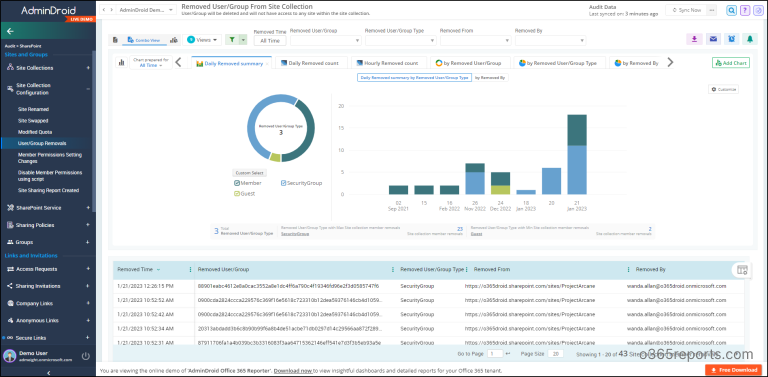Select the by Removed User/Group chart tab

(470, 63)
